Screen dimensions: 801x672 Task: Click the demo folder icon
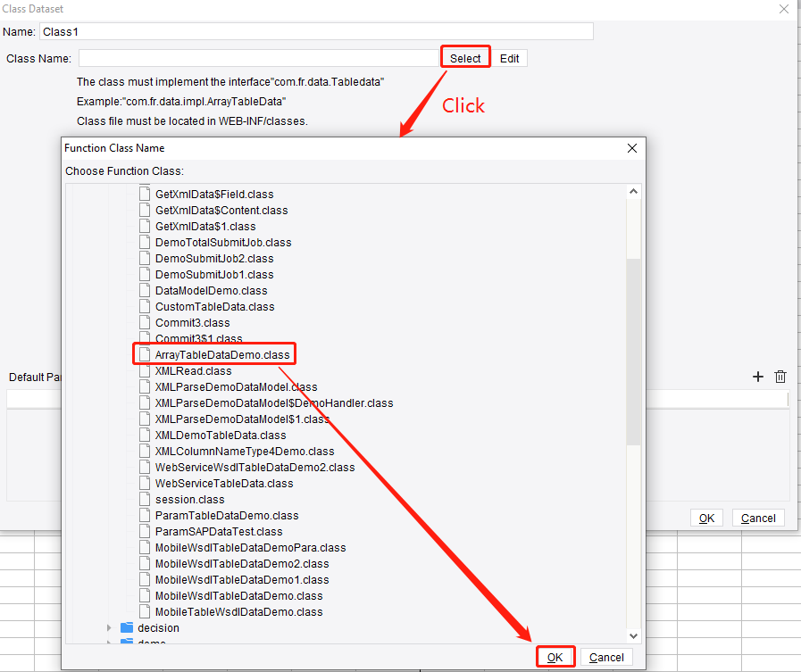[x=126, y=643]
